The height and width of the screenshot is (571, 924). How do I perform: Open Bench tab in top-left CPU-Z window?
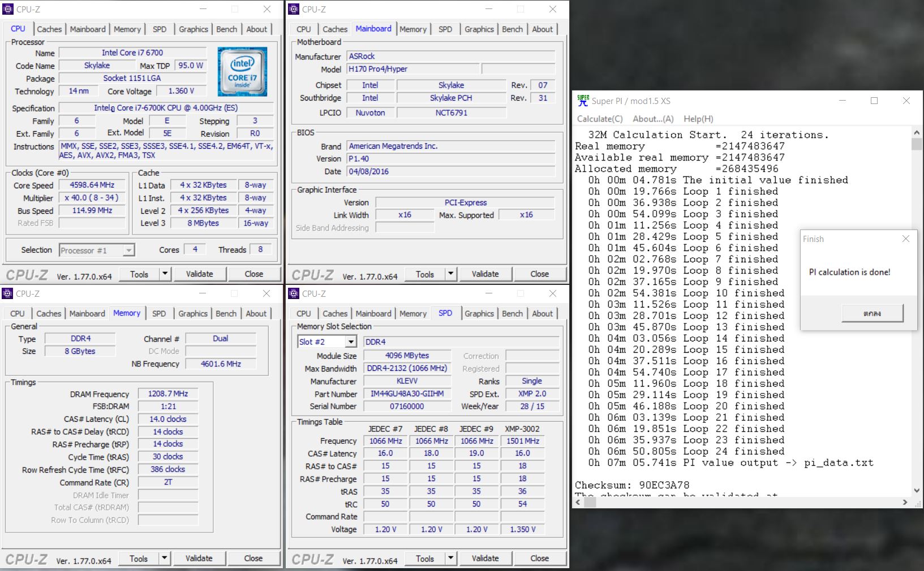click(x=227, y=29)
